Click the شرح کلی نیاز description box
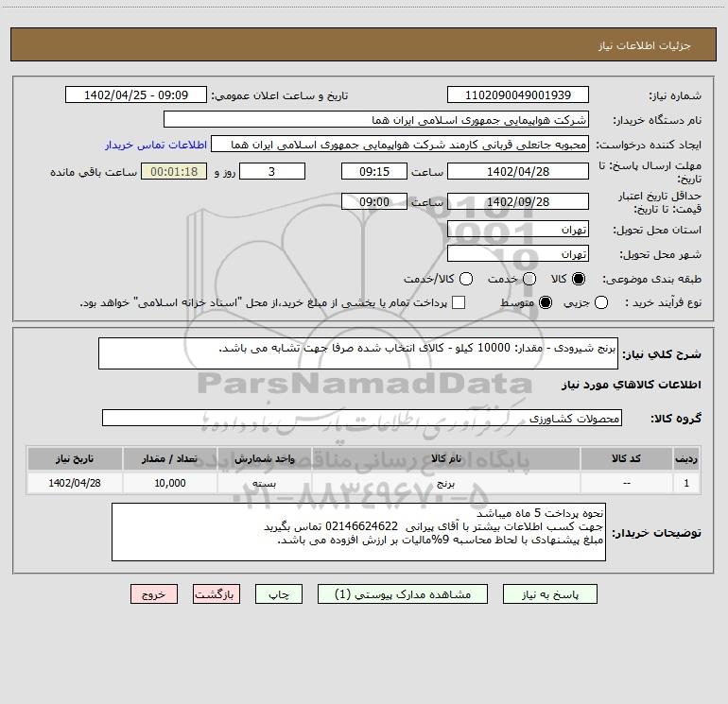This screenshot has height=704, width=728. [358, 353]
